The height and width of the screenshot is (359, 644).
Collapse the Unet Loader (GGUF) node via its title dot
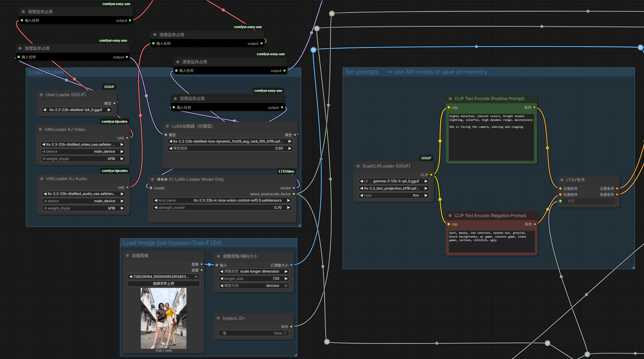click(41, 95)
